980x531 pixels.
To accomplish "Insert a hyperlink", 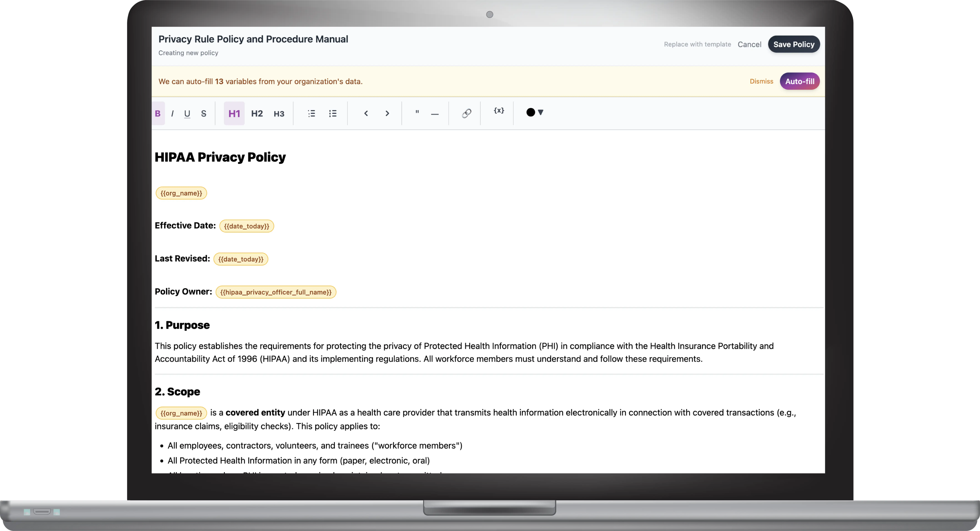I will 466,113.
